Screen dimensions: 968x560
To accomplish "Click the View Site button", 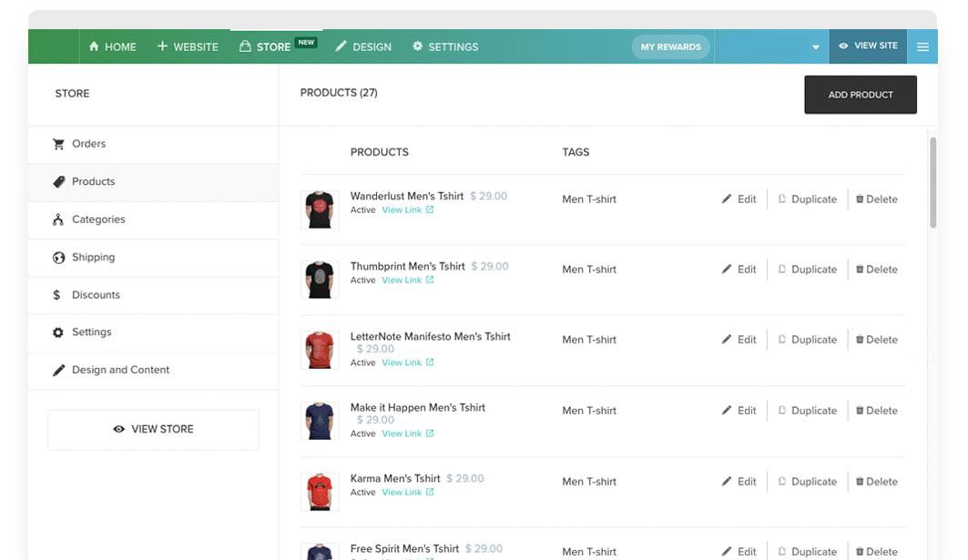I will click(x=868, y=46).
